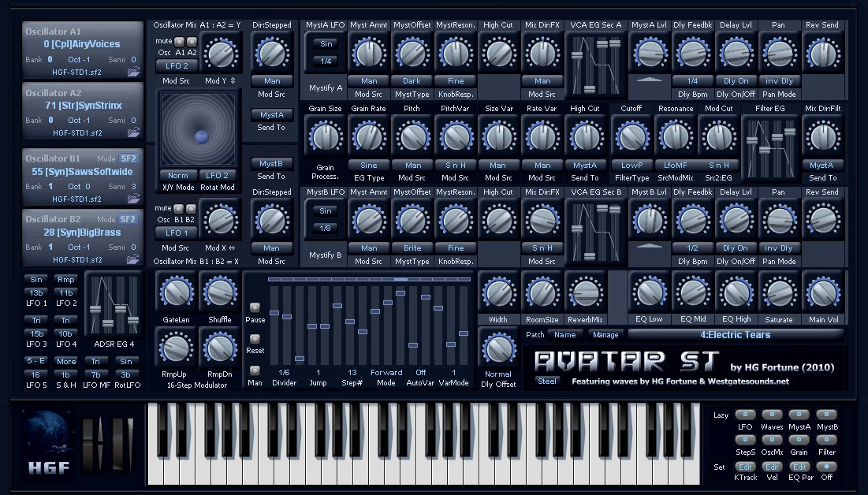
Task: Click the LFO More button
Action: click(66, 361)
